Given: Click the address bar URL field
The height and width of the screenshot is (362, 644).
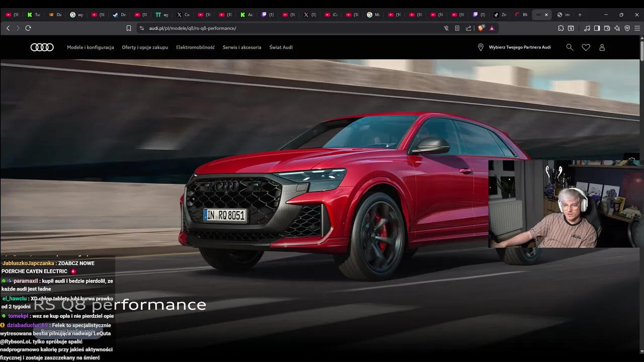Looking at the screenshot, I should (292, 28).
